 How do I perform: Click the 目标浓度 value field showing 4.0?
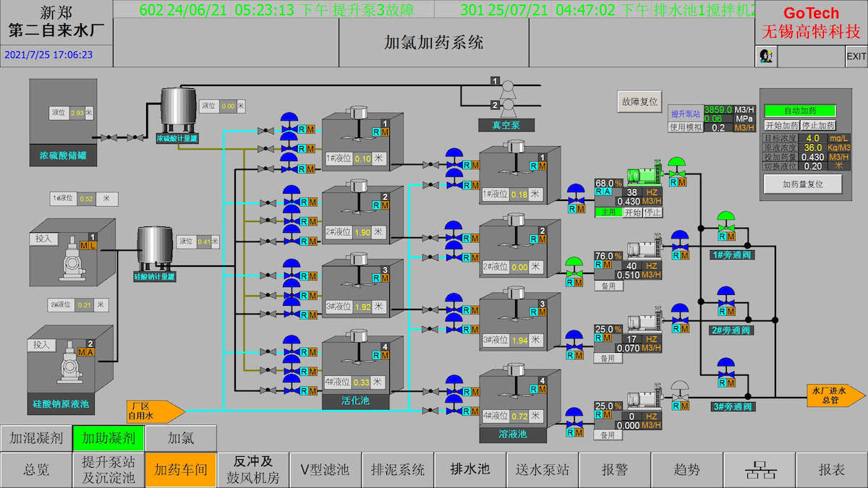tap(813, 137)
